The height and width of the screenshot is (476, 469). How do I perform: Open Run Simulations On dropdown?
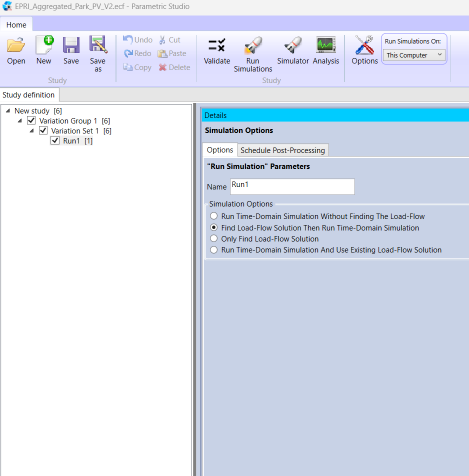click(414, 55)
